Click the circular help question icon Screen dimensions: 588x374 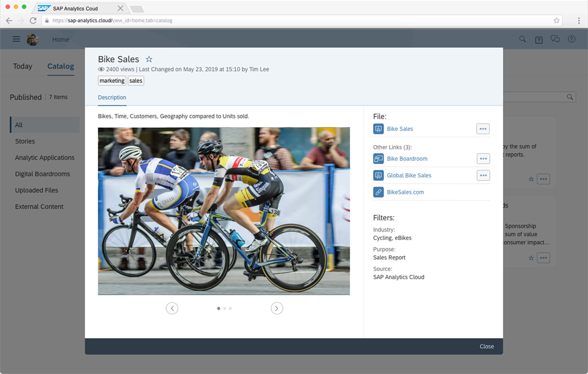click(572, 39)
